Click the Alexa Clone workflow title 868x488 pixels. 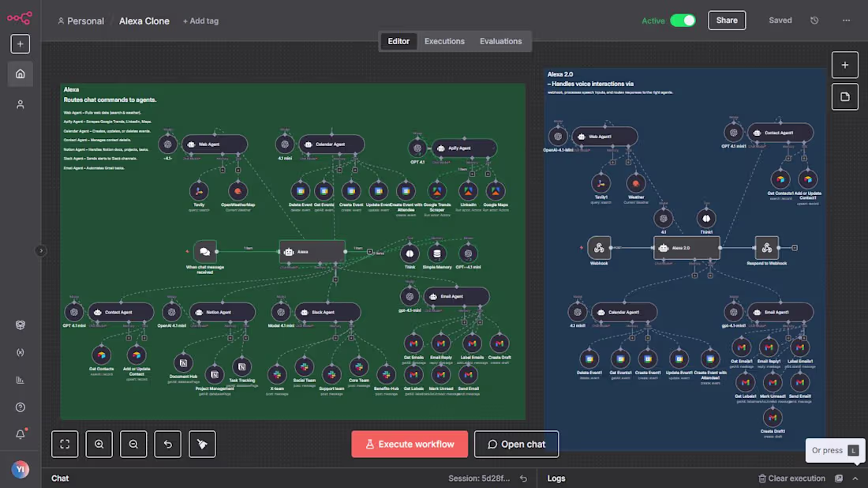[144, 21]
